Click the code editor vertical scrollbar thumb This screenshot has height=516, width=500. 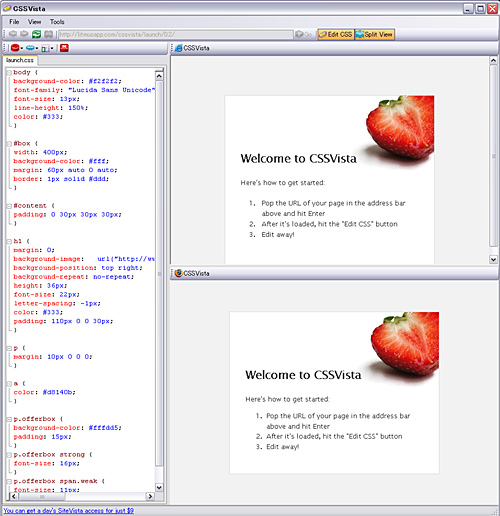click(159, 273)
